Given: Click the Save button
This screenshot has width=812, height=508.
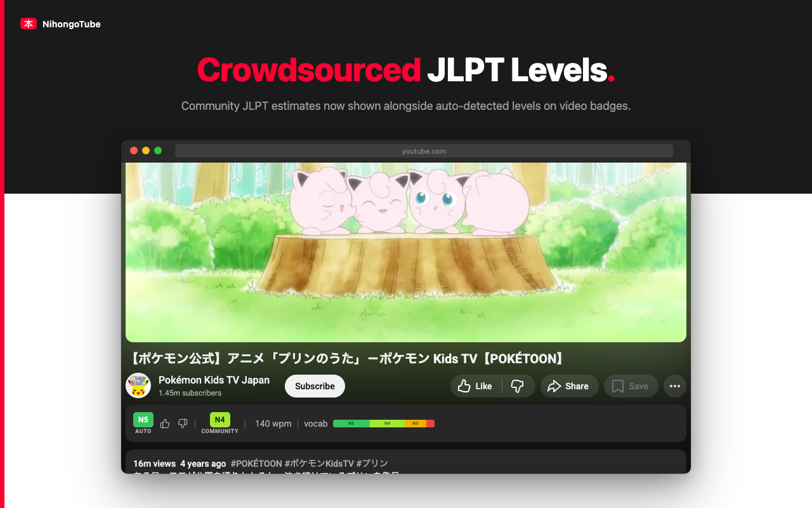Looking at the screenshot, I should coord(631,386).
